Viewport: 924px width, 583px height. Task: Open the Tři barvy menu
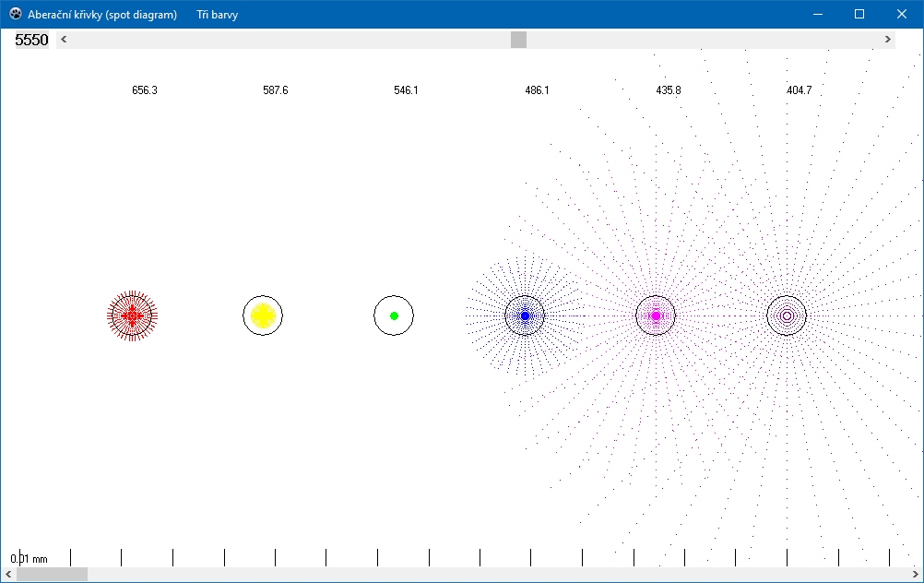(x=217, y=15)
